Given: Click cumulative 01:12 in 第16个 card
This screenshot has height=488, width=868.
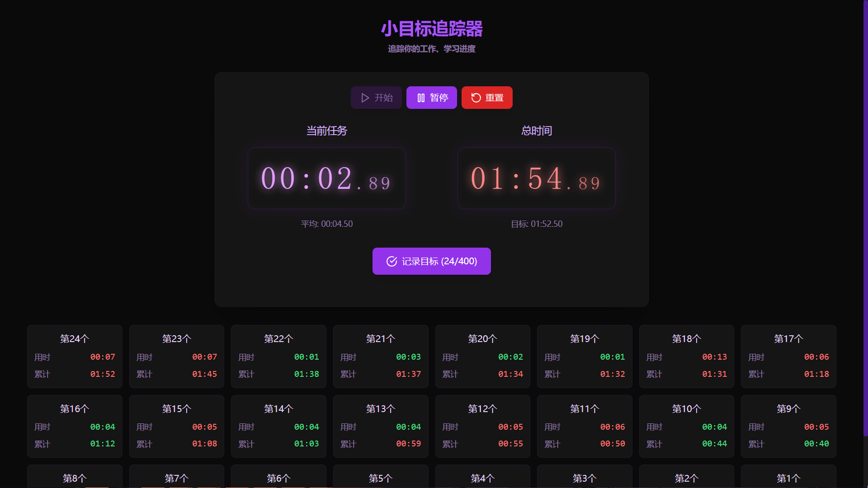Looking at the screenshot, I should click(103, 444).
